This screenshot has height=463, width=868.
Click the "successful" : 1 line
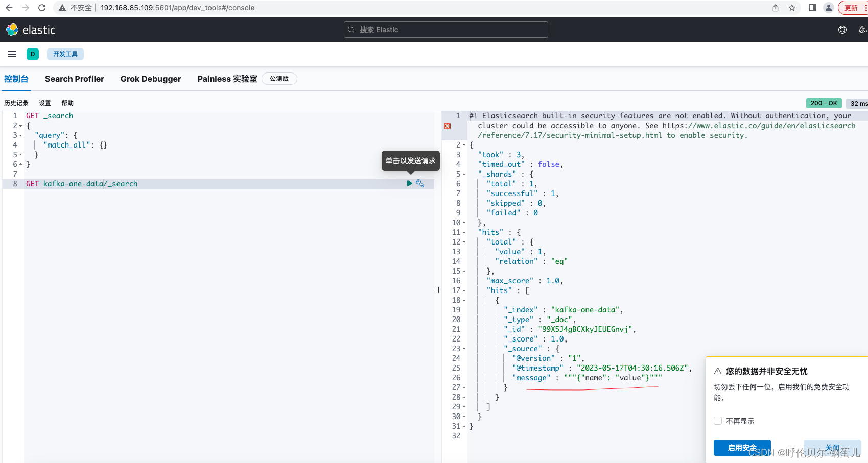(x=523, y=193)
